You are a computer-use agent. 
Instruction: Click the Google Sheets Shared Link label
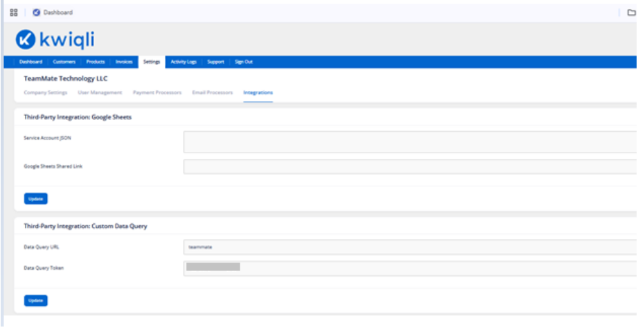(53, 166)
